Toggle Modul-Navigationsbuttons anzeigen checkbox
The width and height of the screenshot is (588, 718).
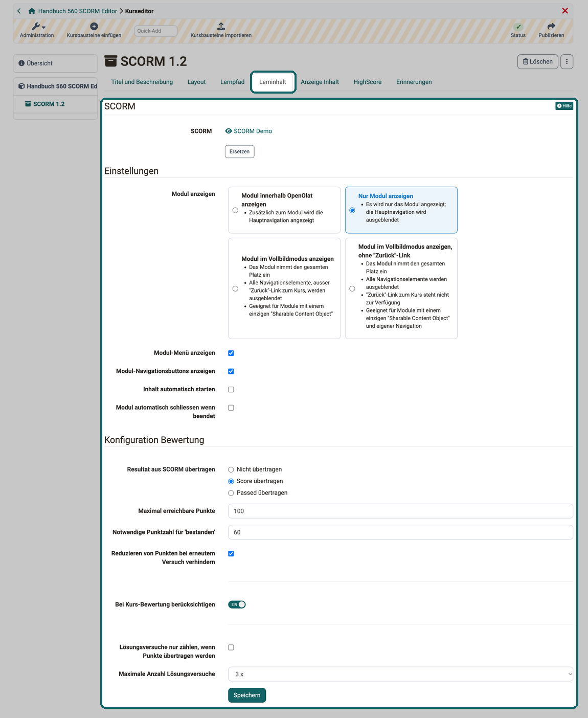(x=231, y=371)
